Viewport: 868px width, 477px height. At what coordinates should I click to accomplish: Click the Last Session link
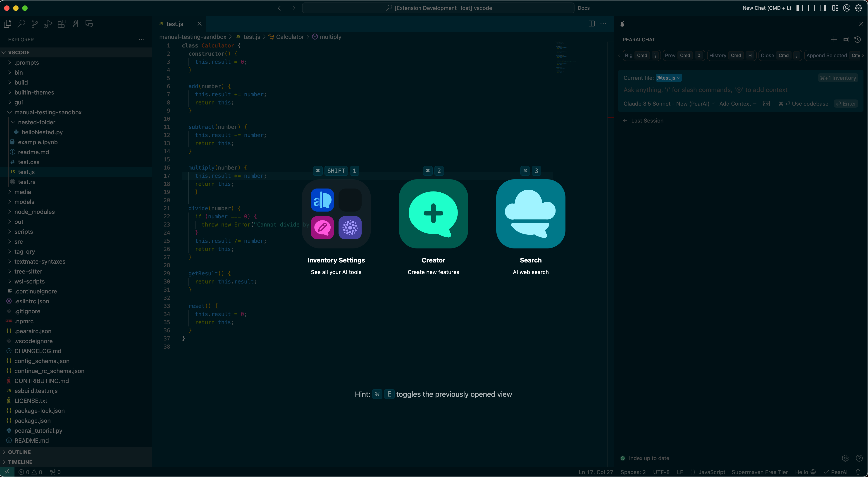click(x=647, y=121)
